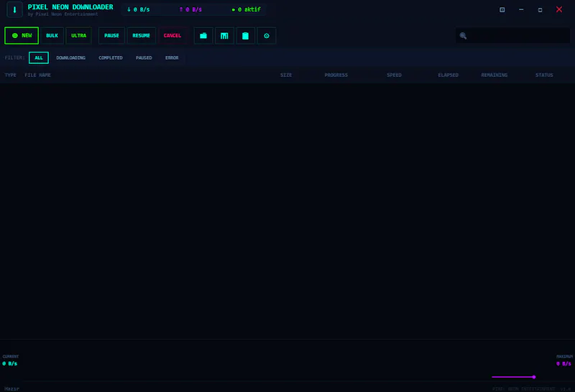Viewport: 575px width, 392px height.
Task: Click the square icon left of minimize button
Action: pyautogui.click(x=502, y=10)
